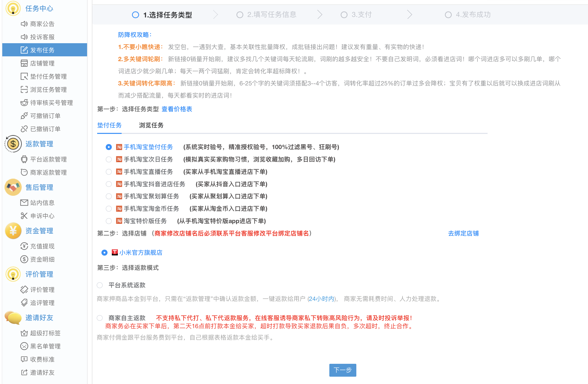The width and height of the screenshot is (588, 384).
Task: Click the yen icon beside 充值提现
Action: coord(24,246)
